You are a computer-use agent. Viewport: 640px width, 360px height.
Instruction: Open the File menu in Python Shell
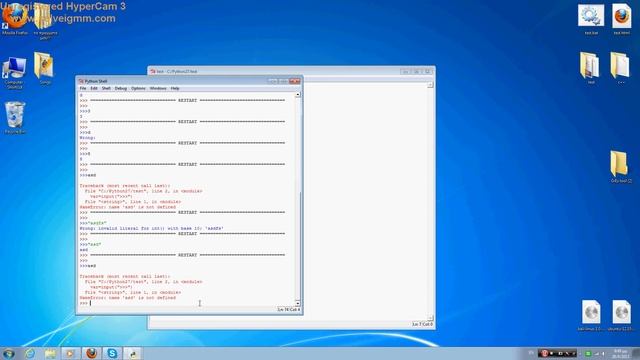pyautogui.click(x=83, y=89)
